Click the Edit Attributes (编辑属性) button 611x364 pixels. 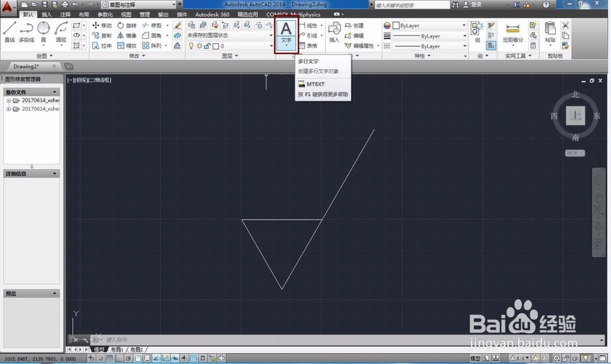(x=359, y=46)
